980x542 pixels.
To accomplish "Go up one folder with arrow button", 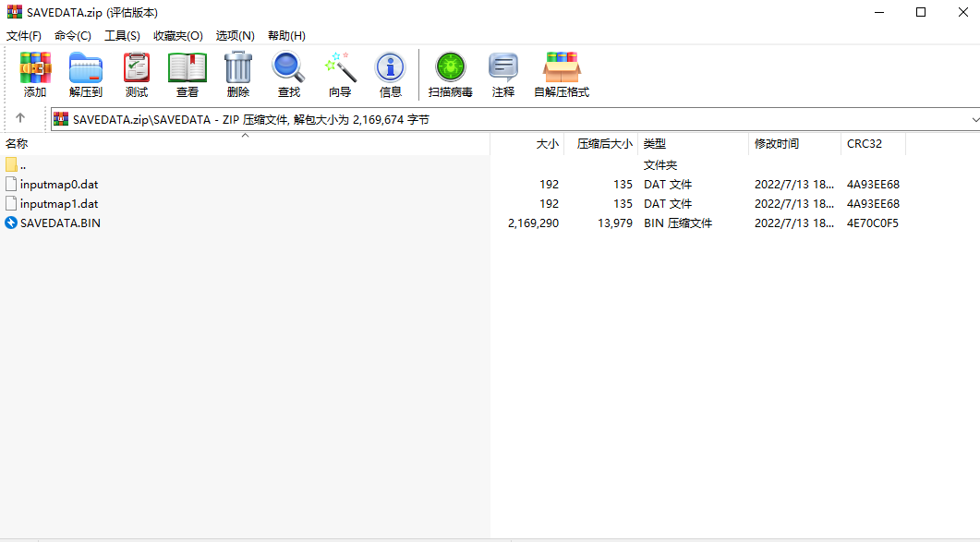I will click(20, 118).
